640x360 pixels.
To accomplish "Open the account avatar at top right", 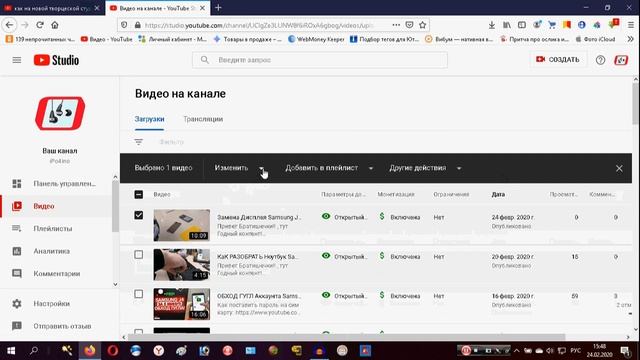I will click(x=621, y=60).
